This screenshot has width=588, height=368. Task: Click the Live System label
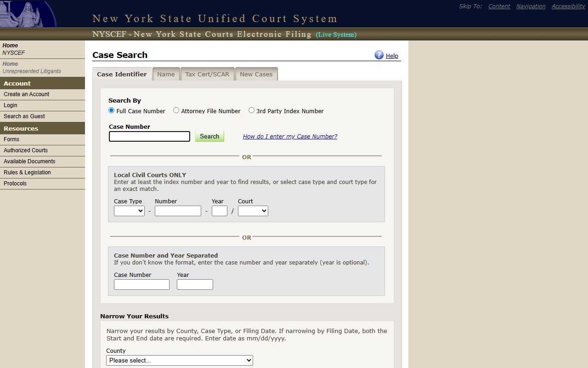(x=336, y=34)
